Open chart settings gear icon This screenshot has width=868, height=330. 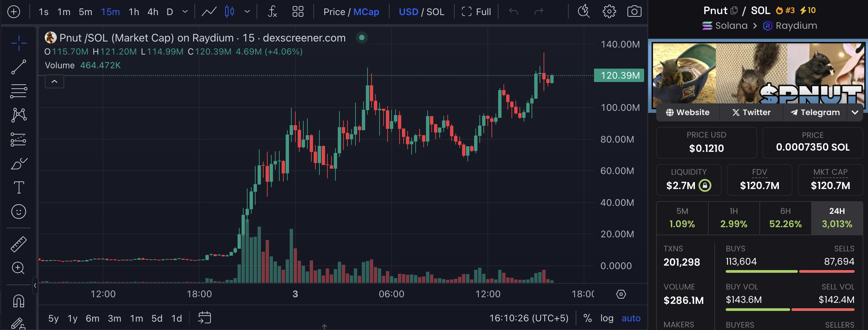point(609,12)
